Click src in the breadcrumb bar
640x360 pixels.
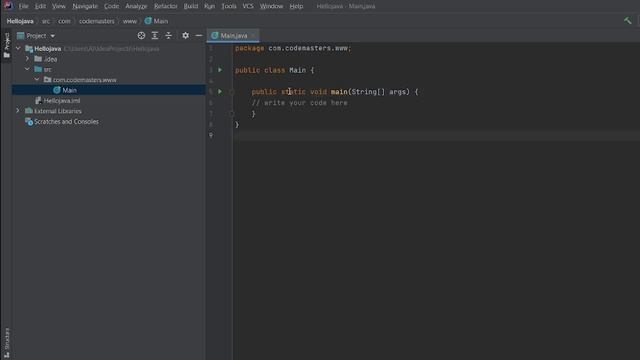coord(46,21)
